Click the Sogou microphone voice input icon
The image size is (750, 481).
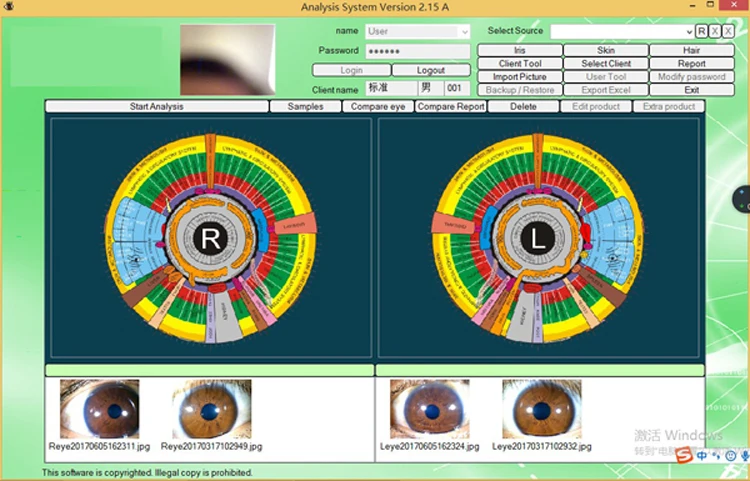coord(745,456)
